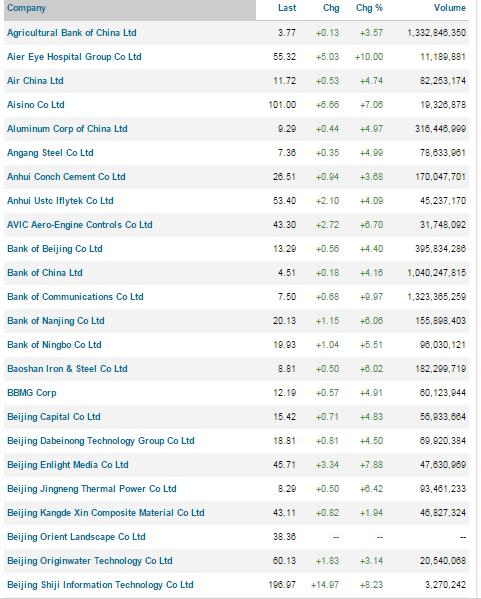Open Bank of Communications Co Ltd
481x599 pixels.
click(75, 297)
